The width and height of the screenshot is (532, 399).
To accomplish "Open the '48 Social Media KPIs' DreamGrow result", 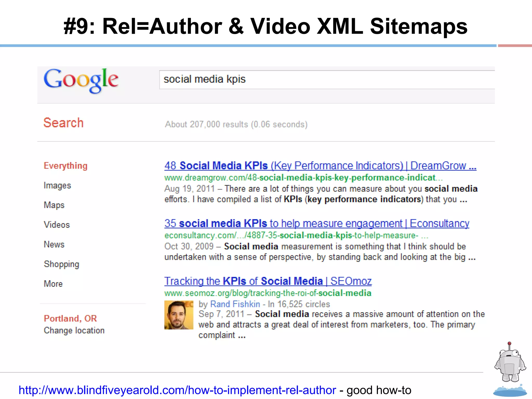I will (x=320, y=165).
